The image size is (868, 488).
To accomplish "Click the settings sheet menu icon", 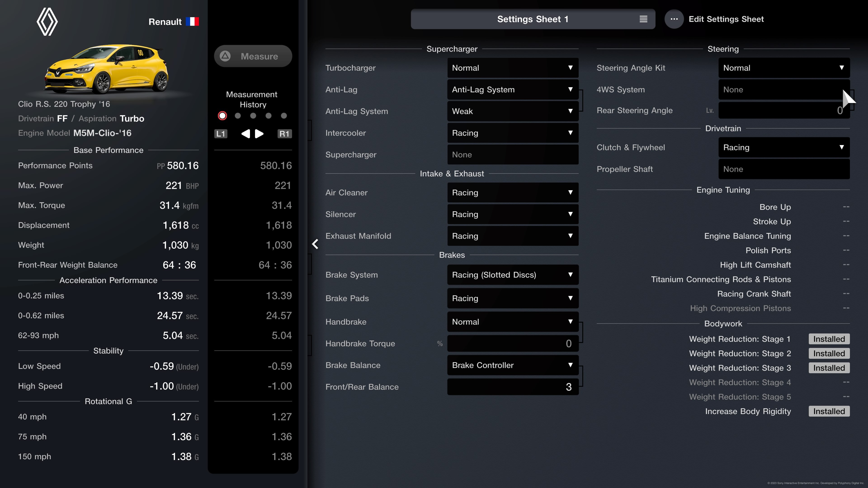I will (643, 19).
